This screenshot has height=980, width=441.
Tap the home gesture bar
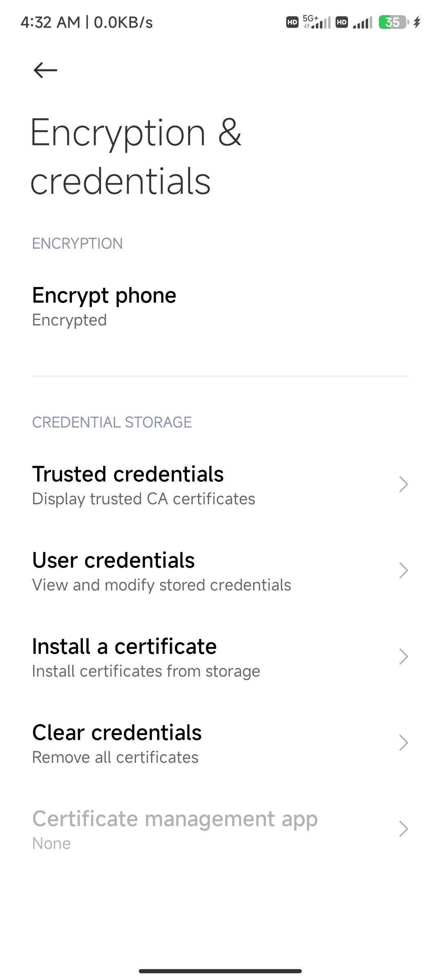[x=220, y=971]
